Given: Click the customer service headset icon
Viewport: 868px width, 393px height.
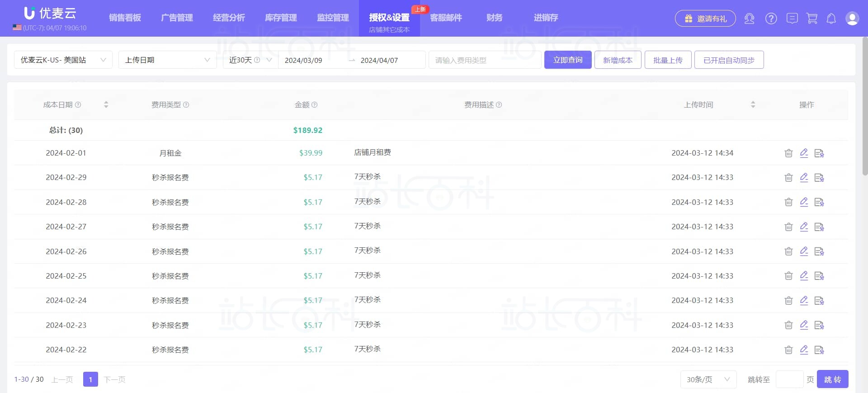Looking at the screenshot, I should point(749,19).
